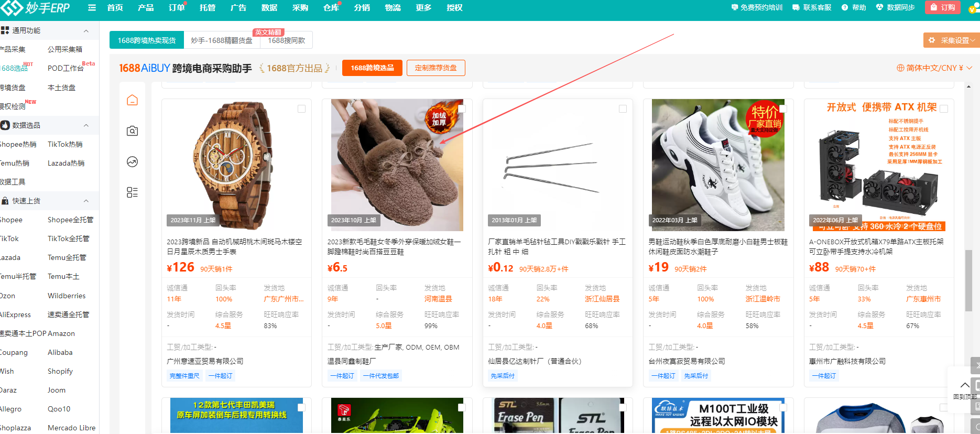Image resolution: width=980 pixels, height=434 pixels.
Task: Click the 免费预约培训 icon
Action: click(734, 7)
